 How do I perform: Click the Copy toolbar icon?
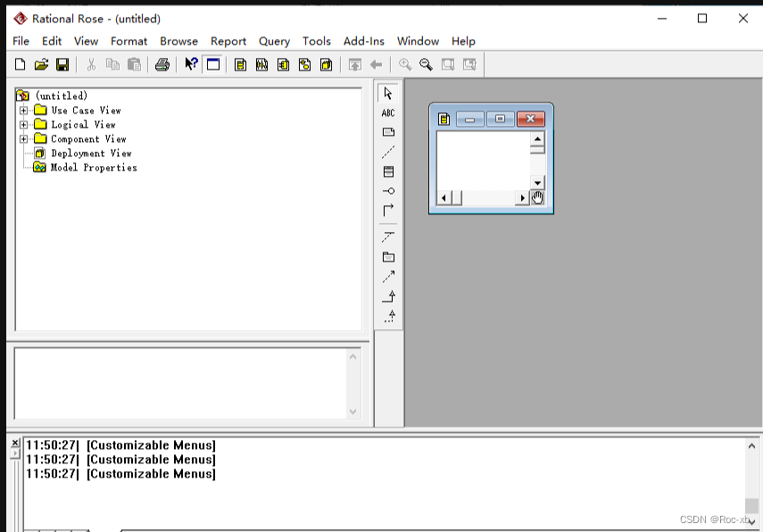click(112, 64)
